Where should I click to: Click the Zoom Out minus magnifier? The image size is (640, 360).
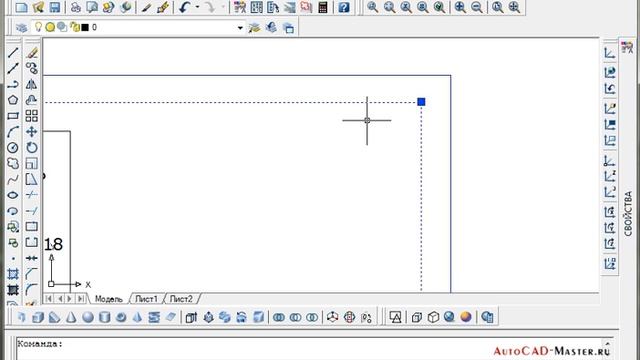[x=477, y=7]
